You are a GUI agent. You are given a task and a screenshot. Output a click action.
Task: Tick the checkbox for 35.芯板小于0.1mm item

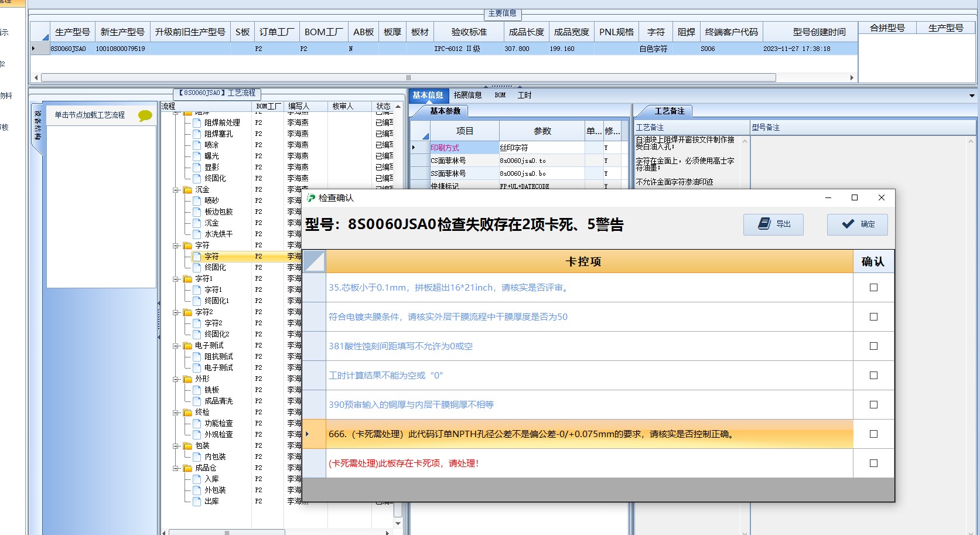[873, 288]
